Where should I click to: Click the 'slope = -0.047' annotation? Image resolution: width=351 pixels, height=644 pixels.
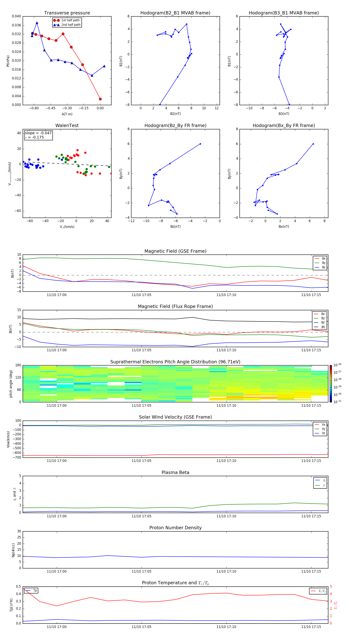[38, 133]
